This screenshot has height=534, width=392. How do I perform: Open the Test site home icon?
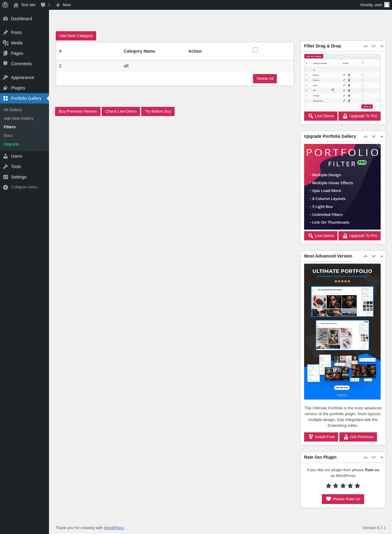tap(16, 5)
